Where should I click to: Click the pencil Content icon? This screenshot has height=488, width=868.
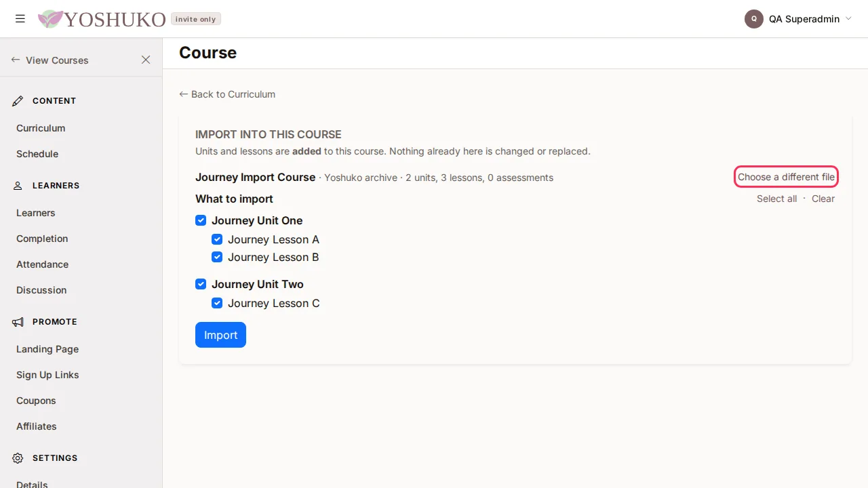coord(18,101)
